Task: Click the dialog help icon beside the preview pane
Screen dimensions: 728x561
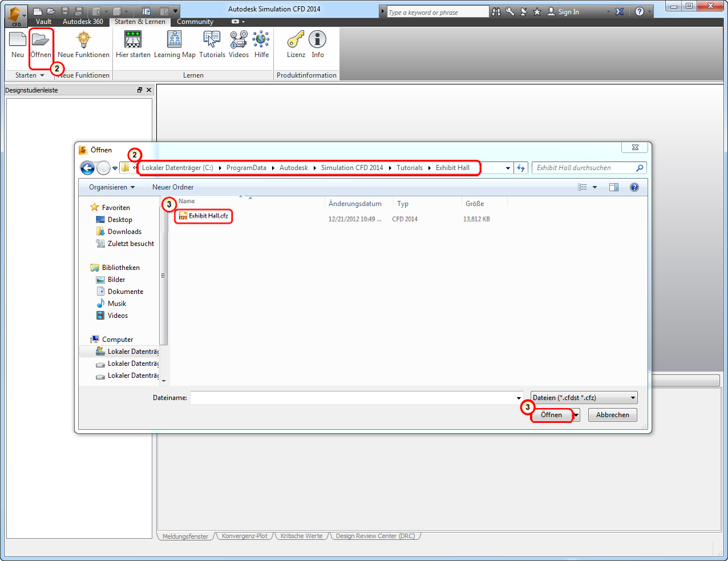Action: (x=634, y=187)
